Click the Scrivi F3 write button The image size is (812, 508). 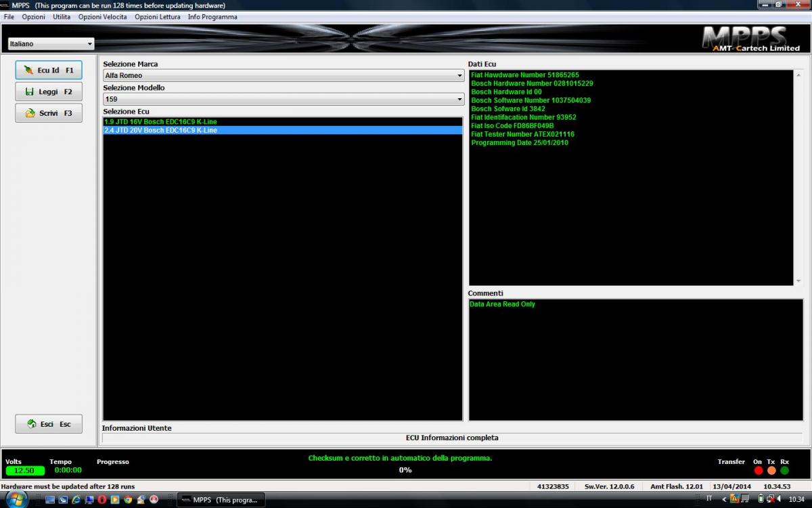click(49, 113)
